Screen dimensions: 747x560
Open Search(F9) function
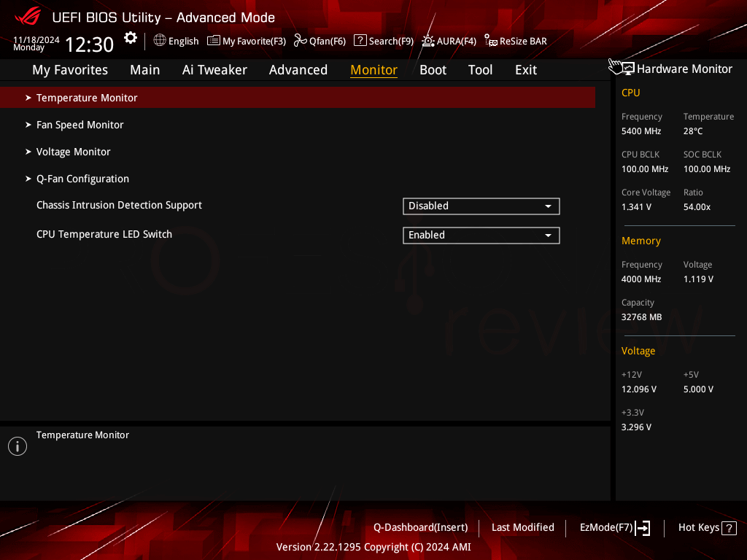384,41
